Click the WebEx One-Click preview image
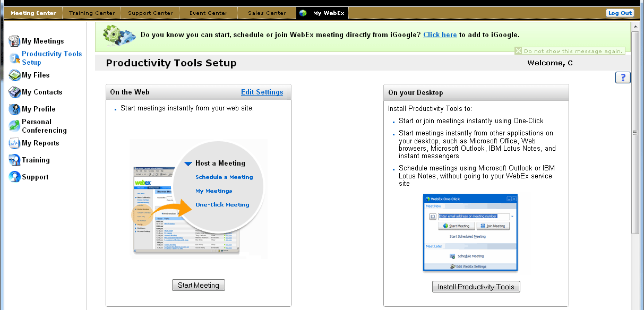644x310 pixels. tap(470, 232)
